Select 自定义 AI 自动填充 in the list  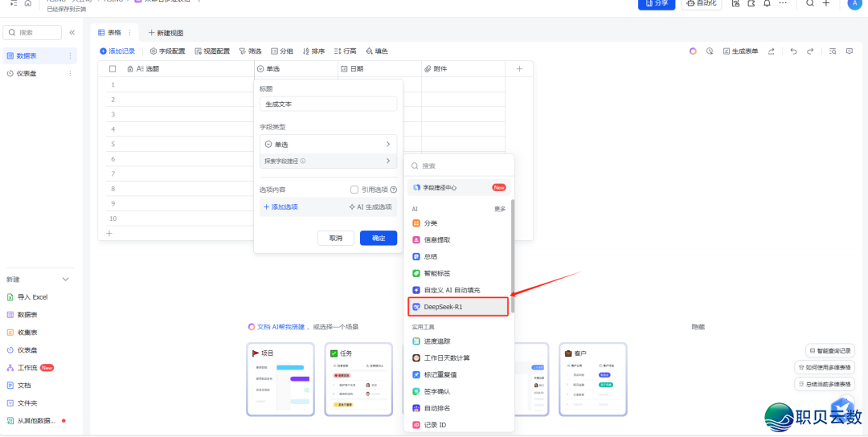pos(458,290)
